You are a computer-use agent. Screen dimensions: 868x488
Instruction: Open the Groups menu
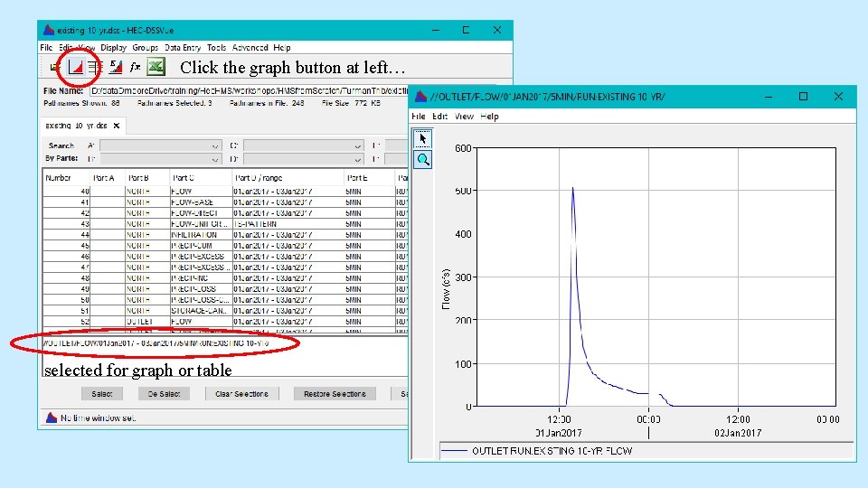pos(145,48)
